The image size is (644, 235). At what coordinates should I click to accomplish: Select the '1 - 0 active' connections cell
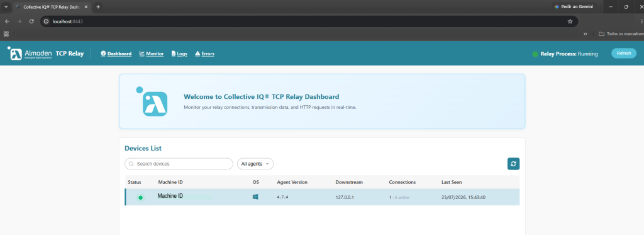(399, 197)
